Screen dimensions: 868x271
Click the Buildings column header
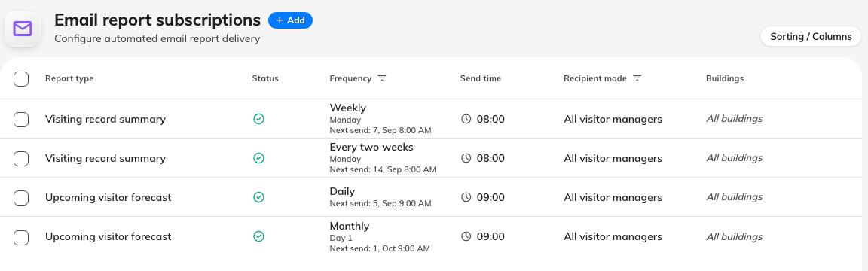(x=725, y=78)
